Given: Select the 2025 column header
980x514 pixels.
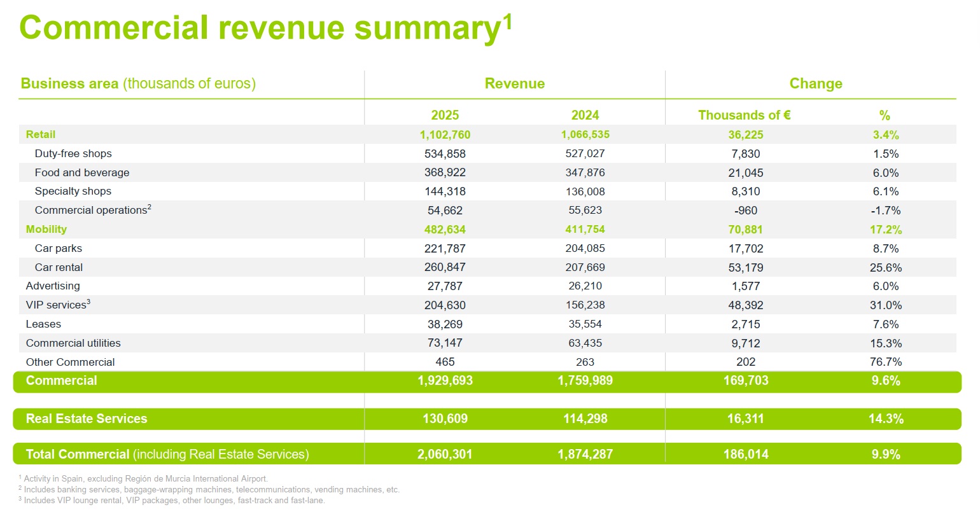Looking at the screenshot, I should [x=445, y=115].
